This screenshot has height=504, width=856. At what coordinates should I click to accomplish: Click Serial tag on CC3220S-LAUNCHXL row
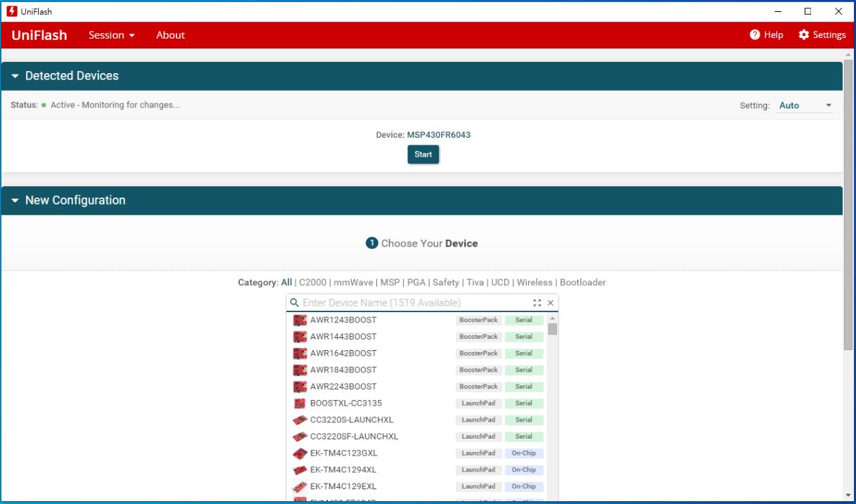(524, 420)
